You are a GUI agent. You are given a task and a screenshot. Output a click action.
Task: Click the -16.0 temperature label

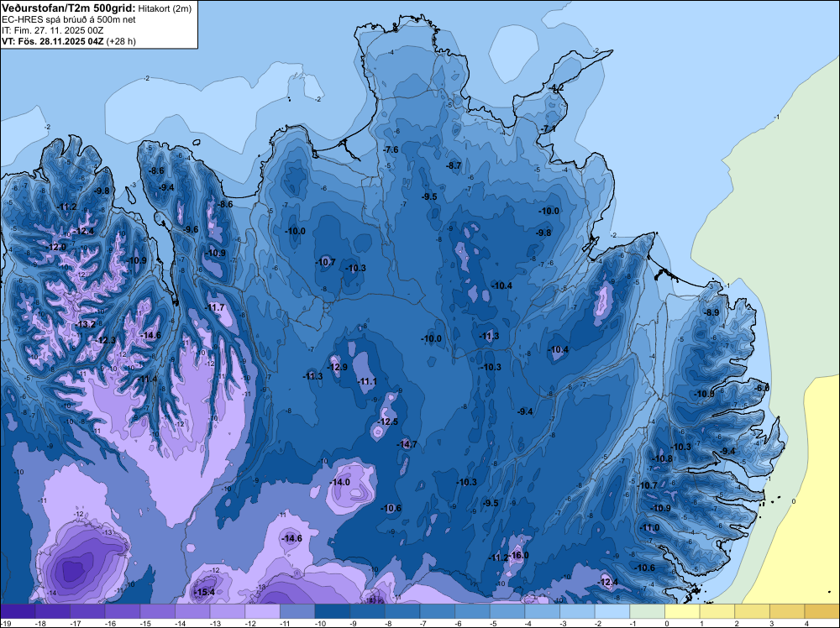pyautogui.click(x=519, y=555)
